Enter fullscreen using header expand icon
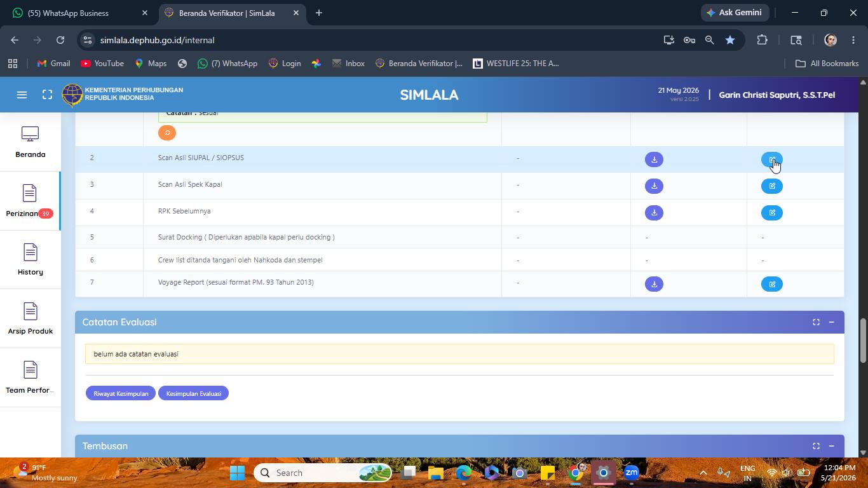This screenshot has height=488, width=868. pos(47,95)
